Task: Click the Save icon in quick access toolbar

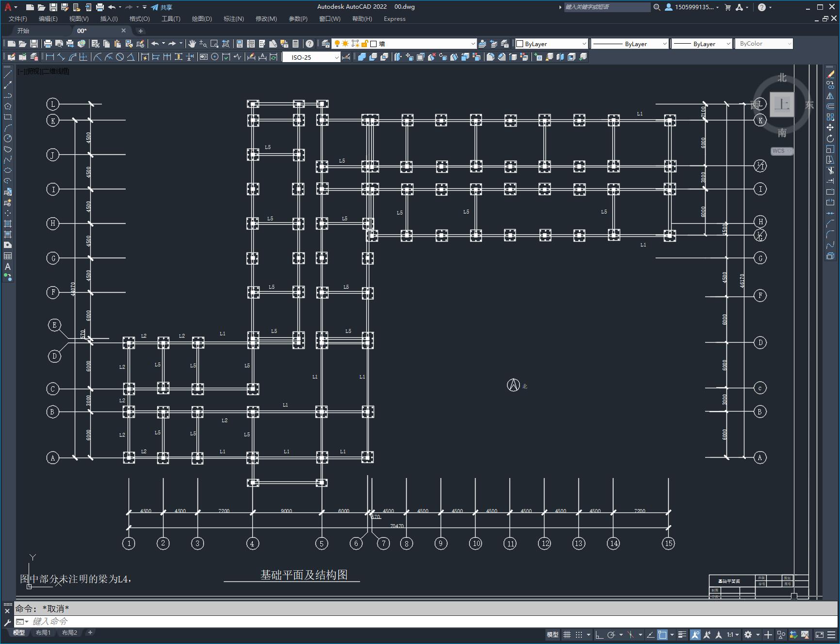Action: coord(53,7)
